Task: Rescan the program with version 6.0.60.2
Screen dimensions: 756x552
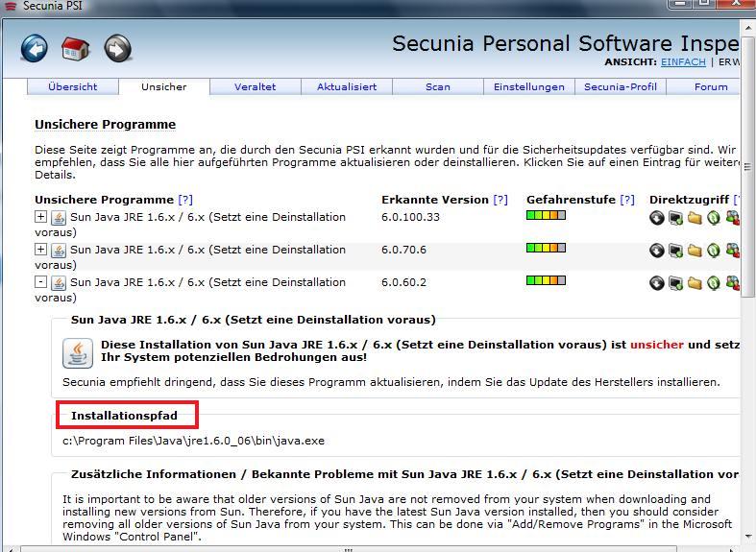Action: (x=714, y=283)
